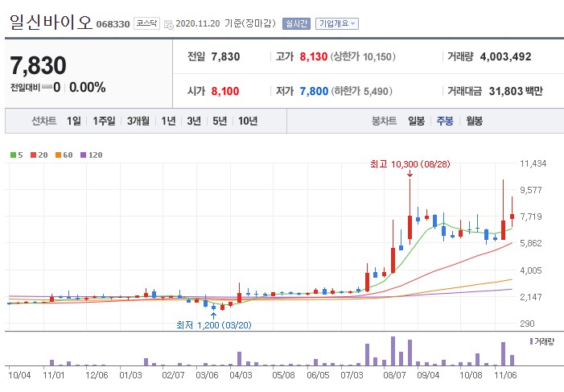
Task: Select the 5년 line chart tab
Action: 220,121
